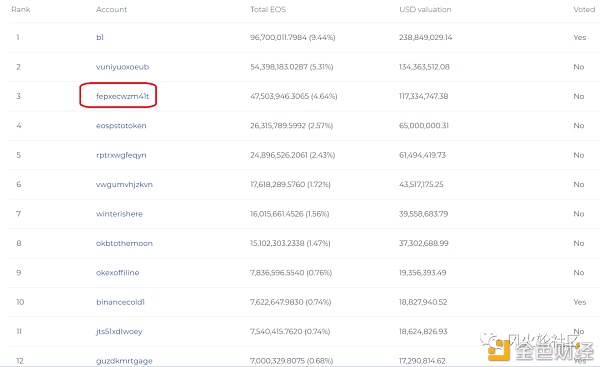Select the Voted Yes value for binancecold1
The height and width of the screenshot is (367, 600).
click(580, 302)
